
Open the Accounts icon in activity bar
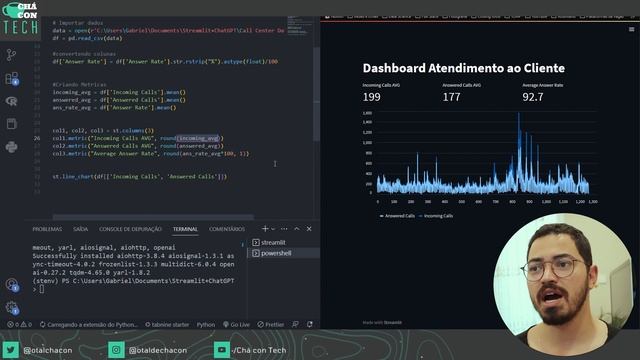click(11, 284)
